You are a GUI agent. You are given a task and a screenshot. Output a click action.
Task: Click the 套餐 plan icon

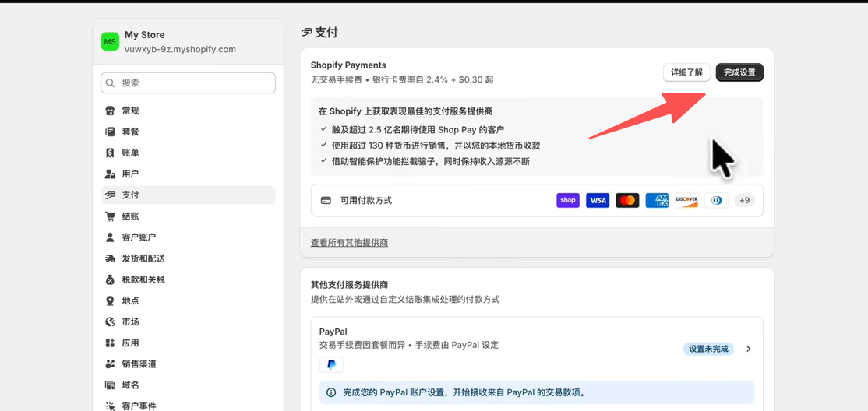pos(110,132)
